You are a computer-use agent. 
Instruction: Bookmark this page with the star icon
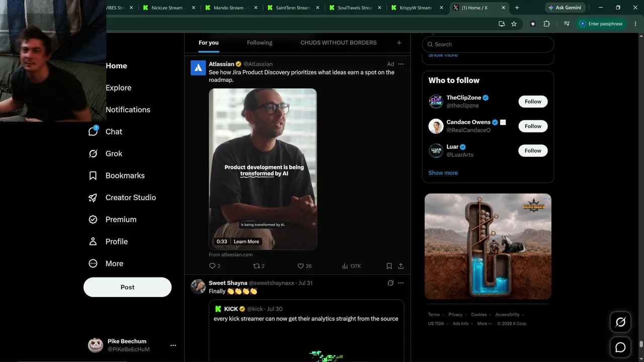coord(514,24)
